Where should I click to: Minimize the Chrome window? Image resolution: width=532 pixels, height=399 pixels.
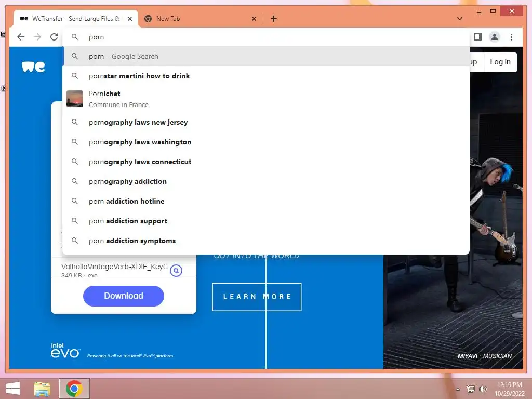[x=478, y=11]
